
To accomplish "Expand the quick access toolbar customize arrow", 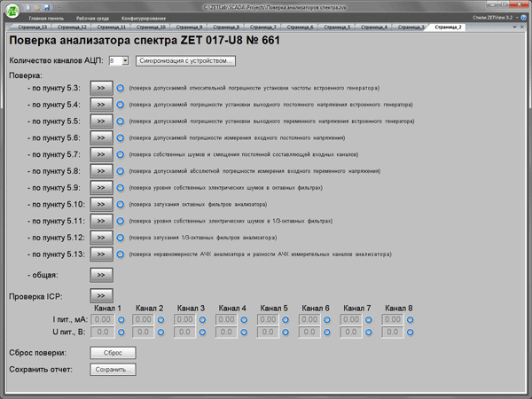I will pyautogui.click(x=59, y=7).
